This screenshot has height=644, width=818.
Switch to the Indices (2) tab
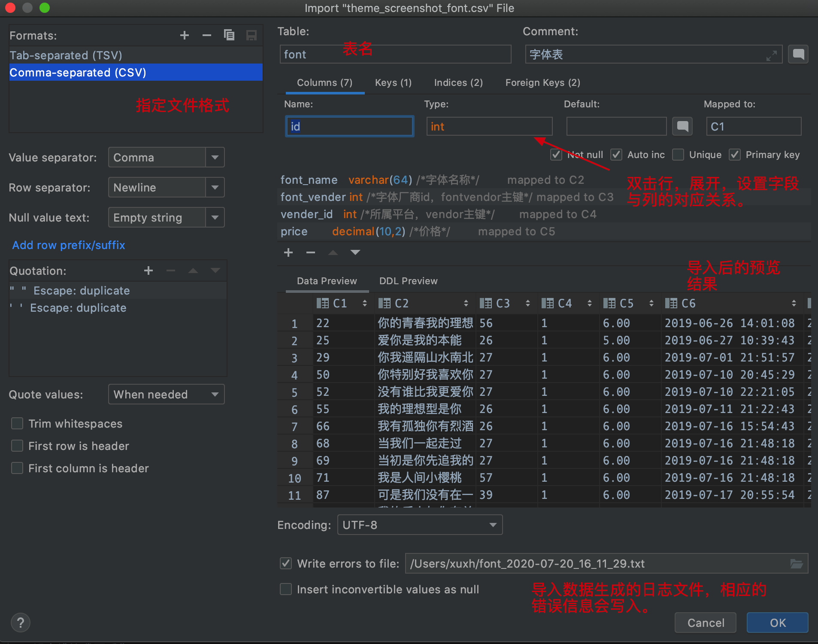point(458,82)
